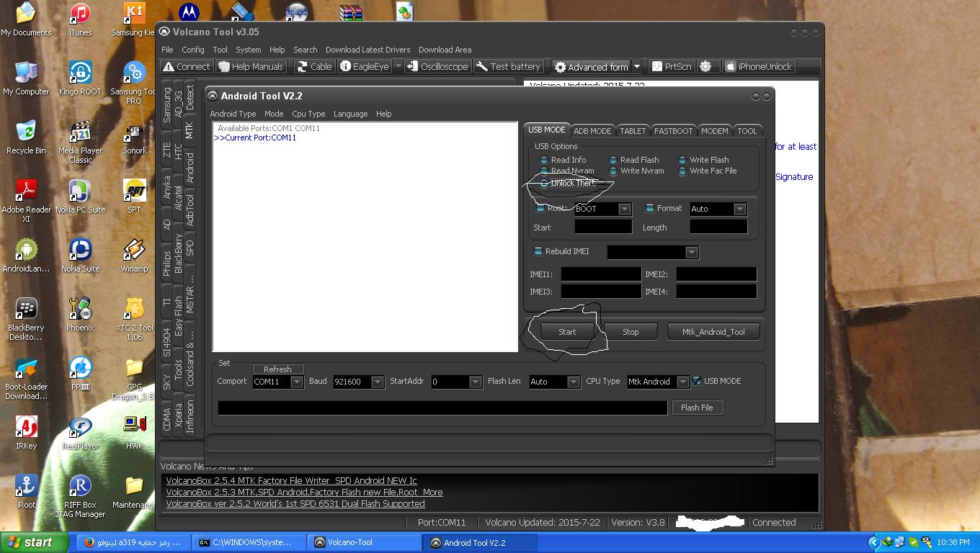Open Nokia PC Suite desktop icon
This screenshot has height=553, width=980.
coord(80,197)
